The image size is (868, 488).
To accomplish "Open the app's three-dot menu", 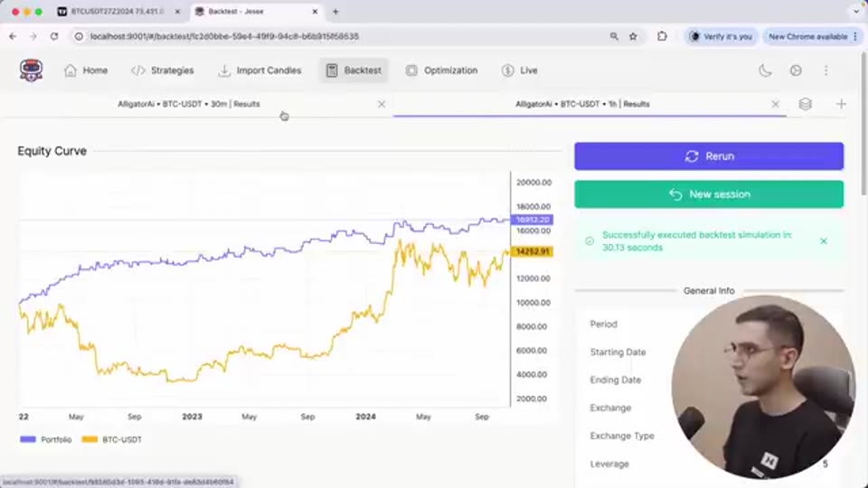I will pos(826,70).
